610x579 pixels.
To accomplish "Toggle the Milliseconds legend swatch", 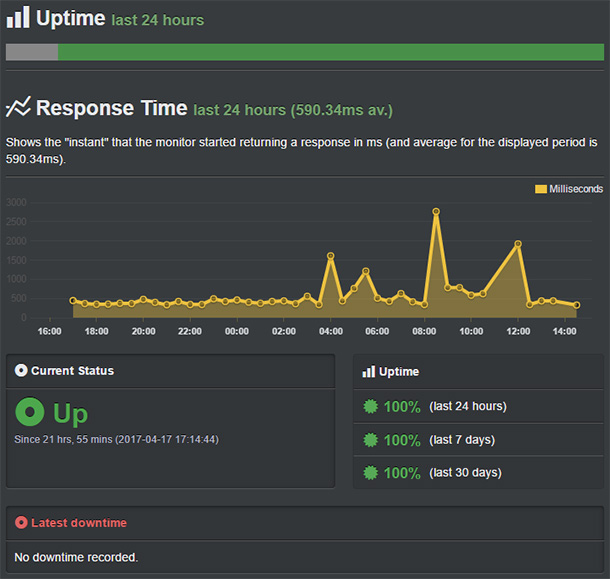I will (x=541, y=189).
